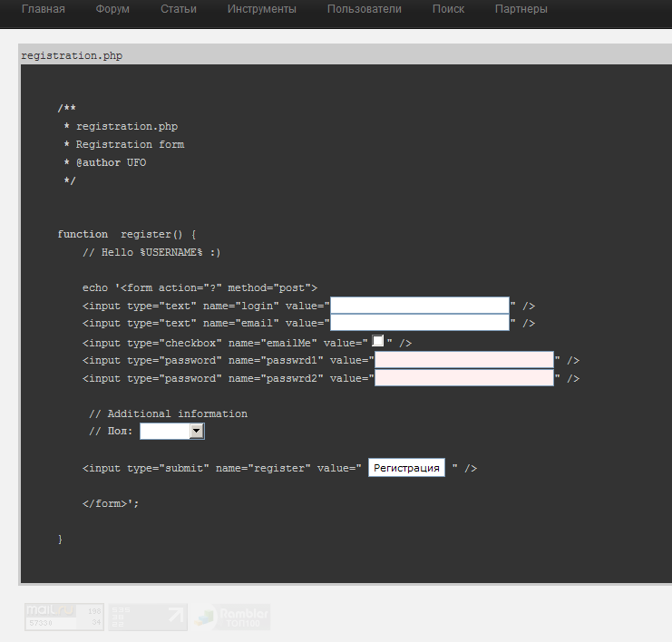Click the arrow statistics counter badge
The width and height of the screenshot is (672, 642).
(x=147, y=617)
